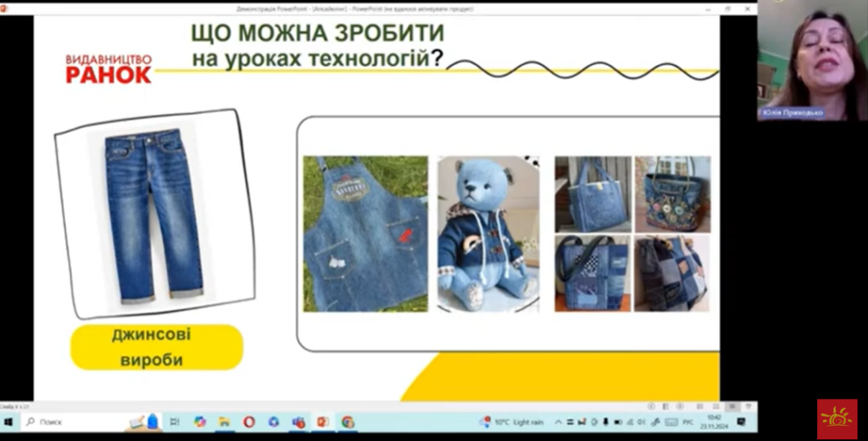Toggle the microphone icon in system tray
The height and width of the screenshot is (441, 868).
click(x=605, y=421)
